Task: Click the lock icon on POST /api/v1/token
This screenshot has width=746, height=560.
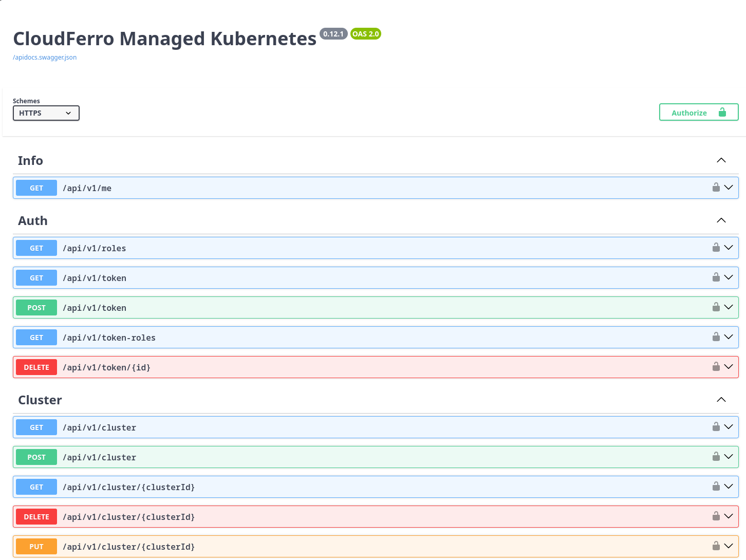Action: [716, 307]
